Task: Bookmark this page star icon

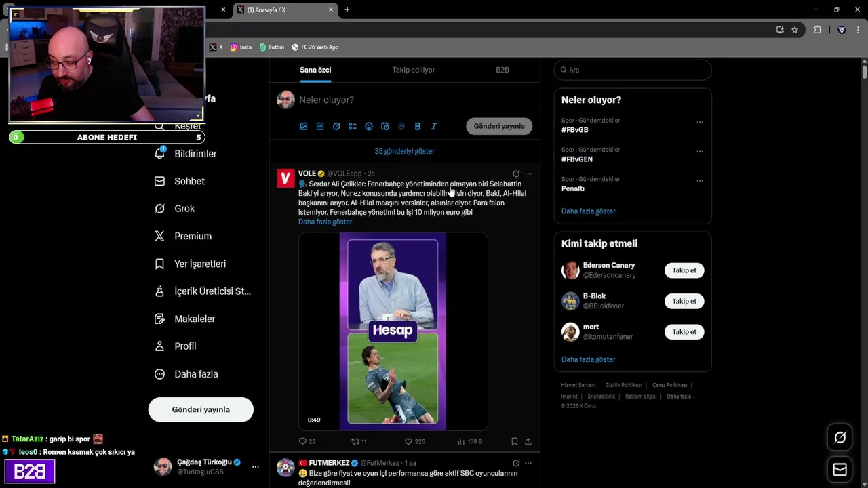Action: point(795,30)
